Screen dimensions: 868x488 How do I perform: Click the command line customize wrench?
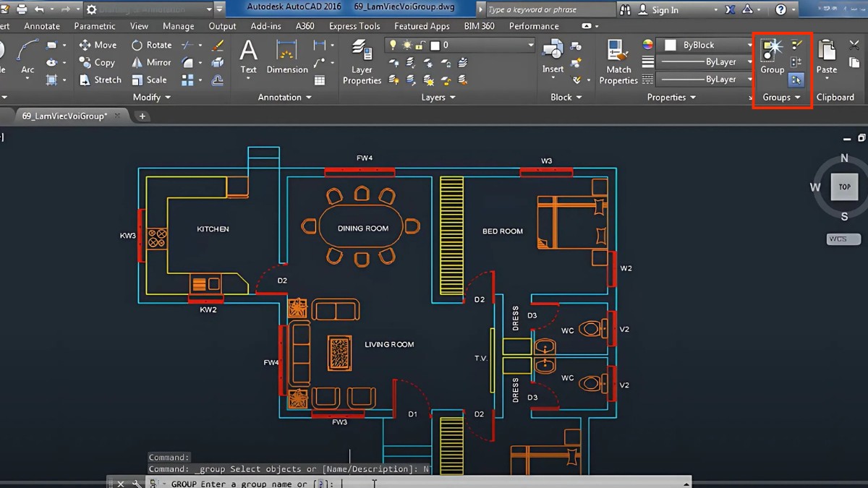(135, 484)
